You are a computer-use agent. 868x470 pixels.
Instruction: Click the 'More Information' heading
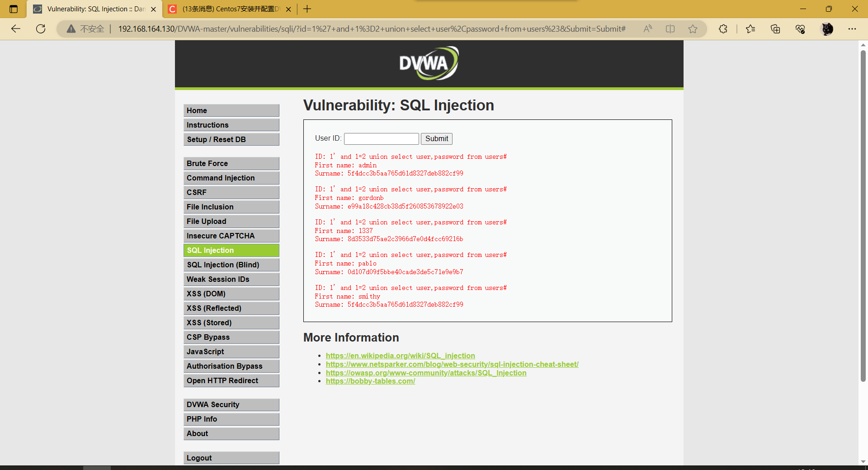coord(351,337)
